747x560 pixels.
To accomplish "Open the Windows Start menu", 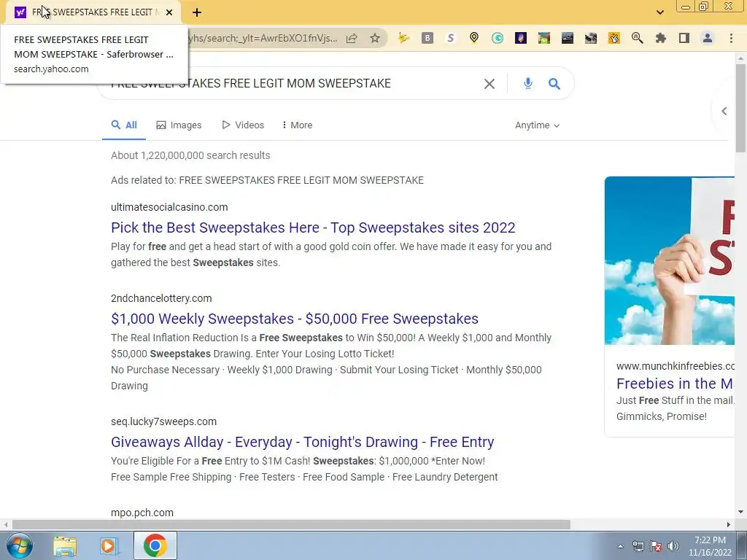I will pyautogui.click(x=19, y=545).
